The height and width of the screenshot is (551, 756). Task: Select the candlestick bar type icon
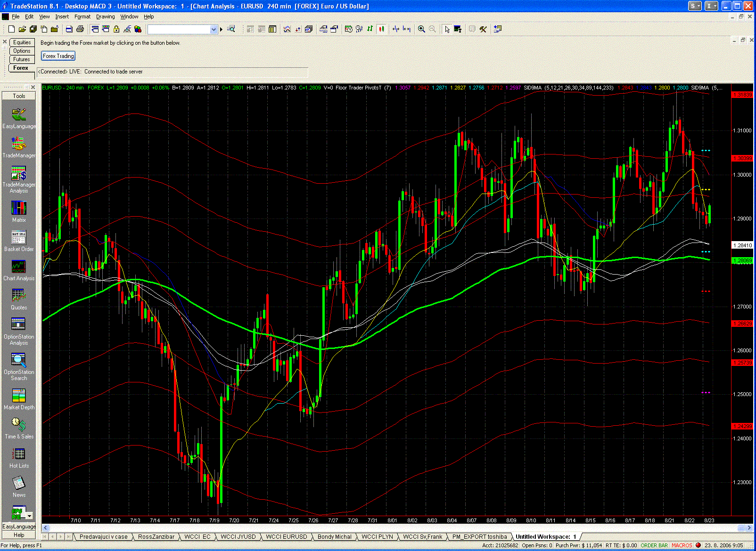pyautogui.click(x=381, y=29)
